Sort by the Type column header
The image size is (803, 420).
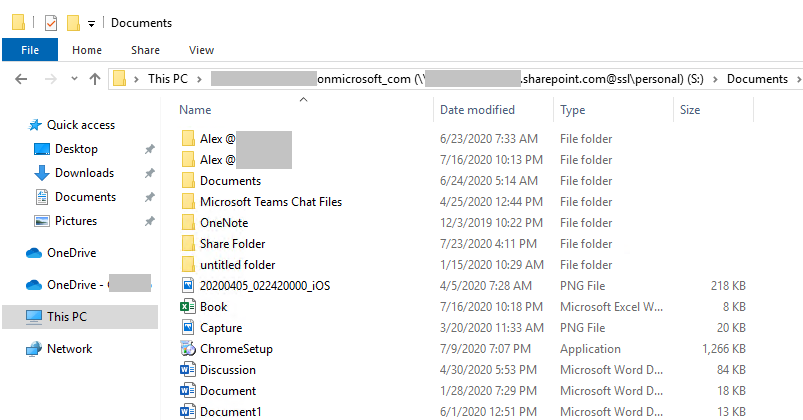point(572,110)
